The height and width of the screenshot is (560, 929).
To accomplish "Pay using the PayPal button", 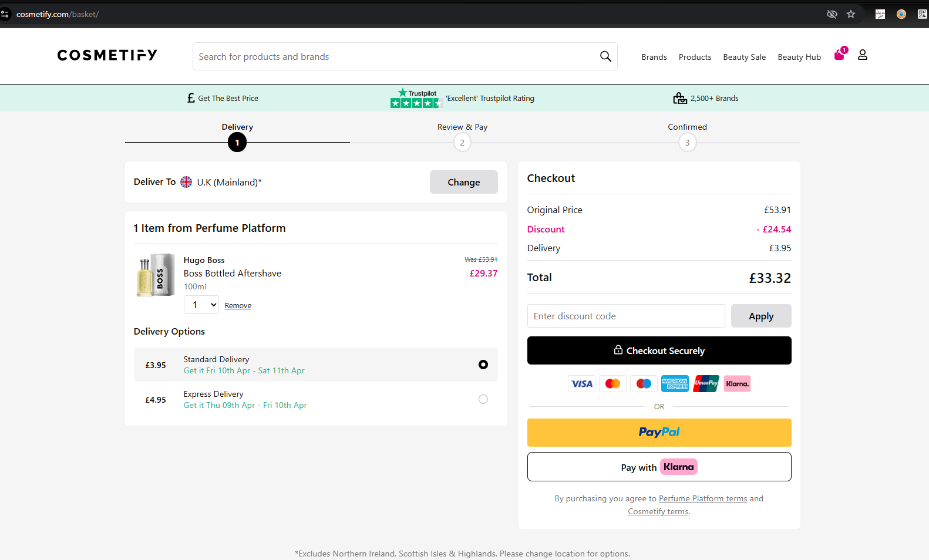I will click(659, 433).
